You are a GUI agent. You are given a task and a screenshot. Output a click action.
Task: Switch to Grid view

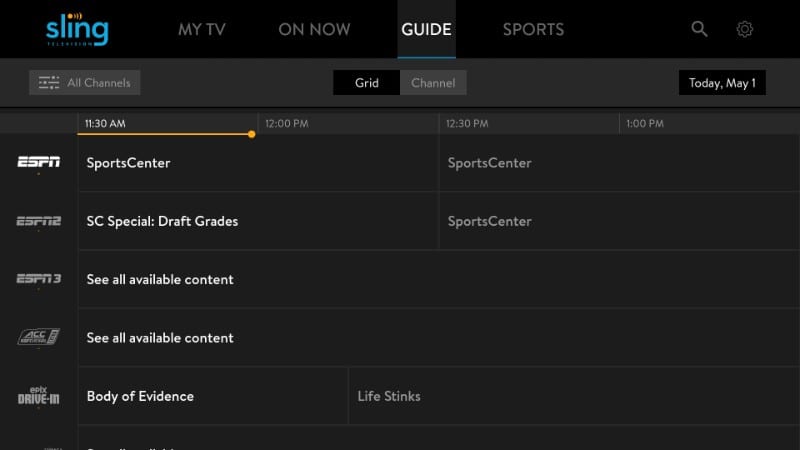point(366,83)
